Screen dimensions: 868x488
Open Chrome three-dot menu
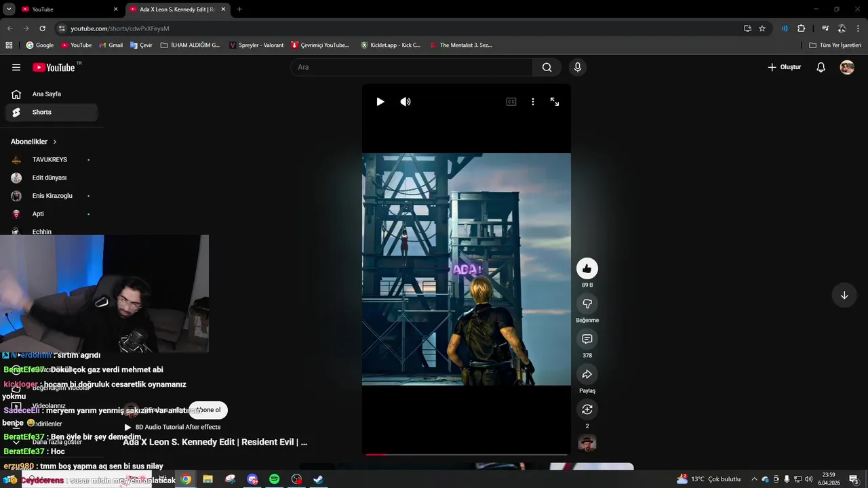[859, 28]
